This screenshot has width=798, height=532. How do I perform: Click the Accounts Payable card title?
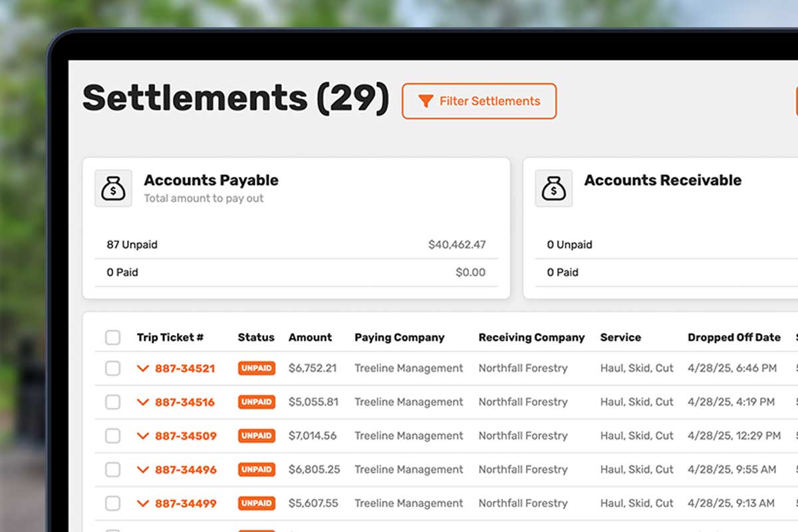tap(211, 180)
